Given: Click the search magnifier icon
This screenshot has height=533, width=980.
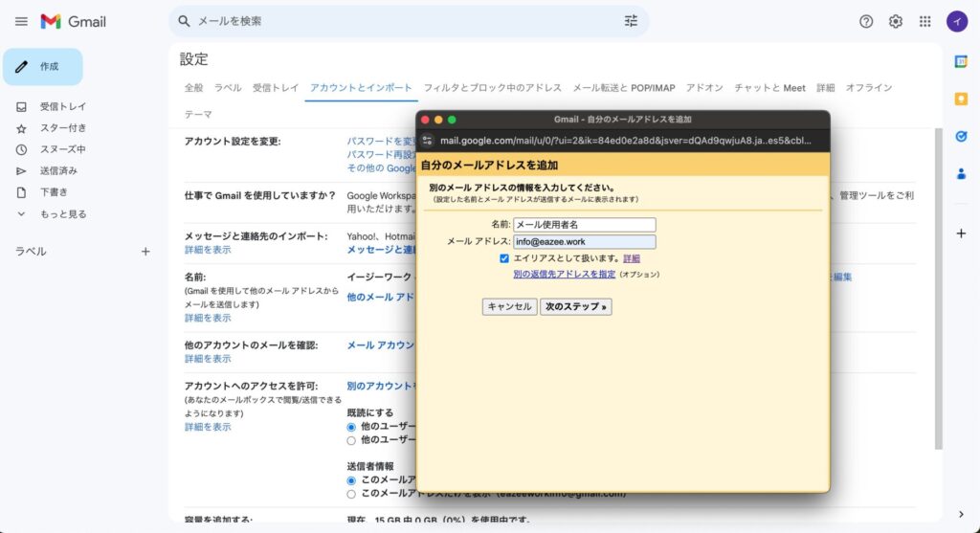Looking at the screenshot, I should [184, 21].
